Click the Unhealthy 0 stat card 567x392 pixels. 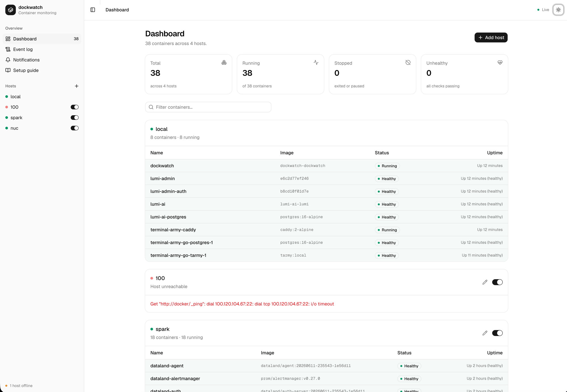[x=464, y=74]
